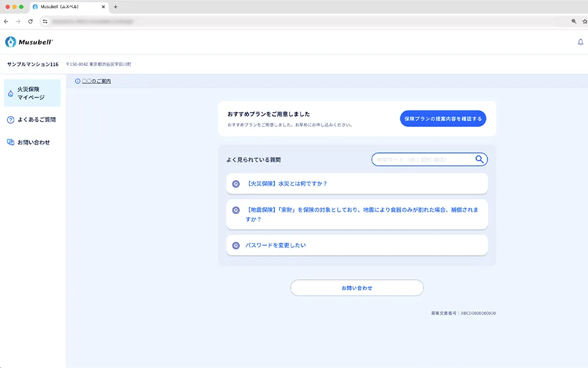Click the chat icon beside お問い合わせ in sidebar

pyautogui.click(x=11, y=142)
